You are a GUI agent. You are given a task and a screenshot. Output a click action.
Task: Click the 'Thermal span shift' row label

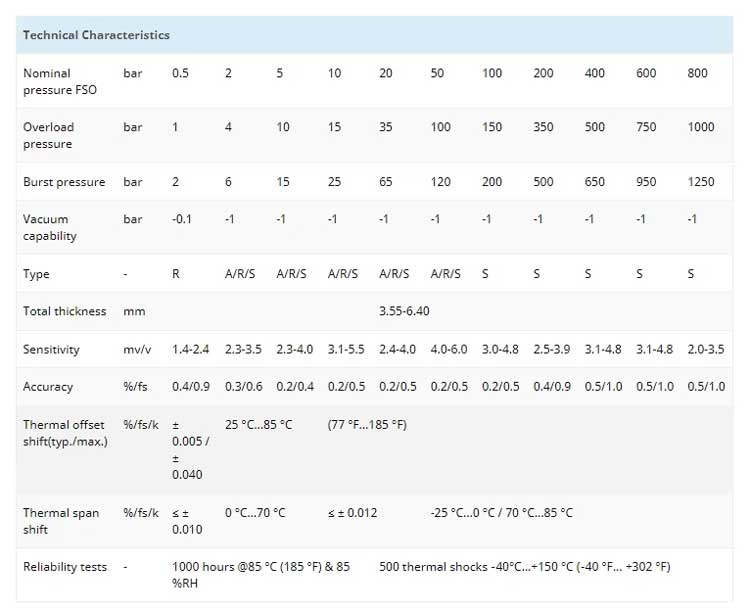coord(61,521)
